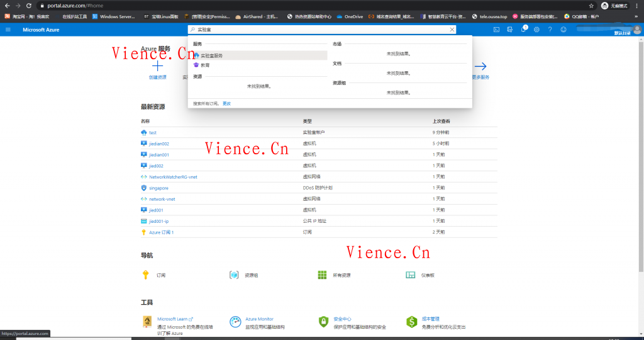Image resolution: width=644 pixels, height=340 pixels.
Task: Click the More services arrow icon
Action: (480, 66)
